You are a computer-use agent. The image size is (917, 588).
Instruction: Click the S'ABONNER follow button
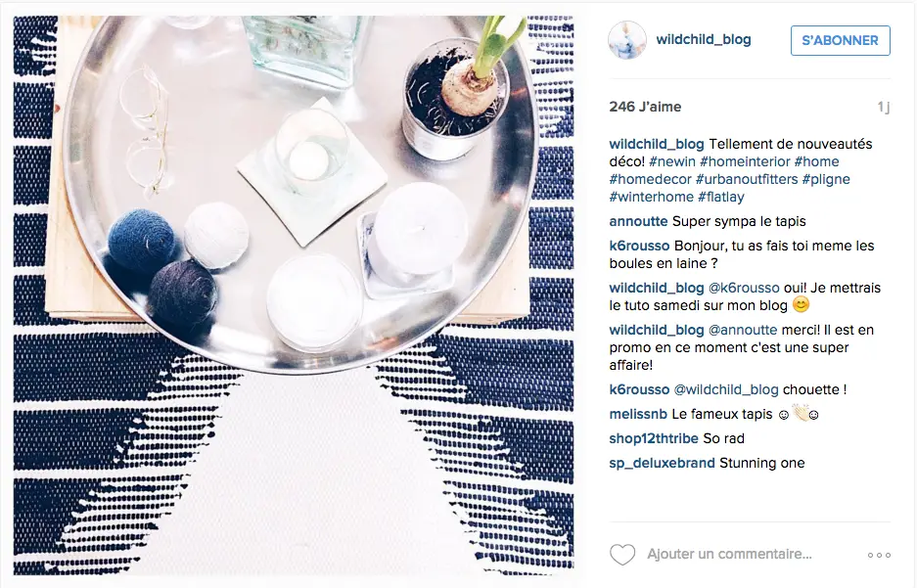tap(841, 40)
